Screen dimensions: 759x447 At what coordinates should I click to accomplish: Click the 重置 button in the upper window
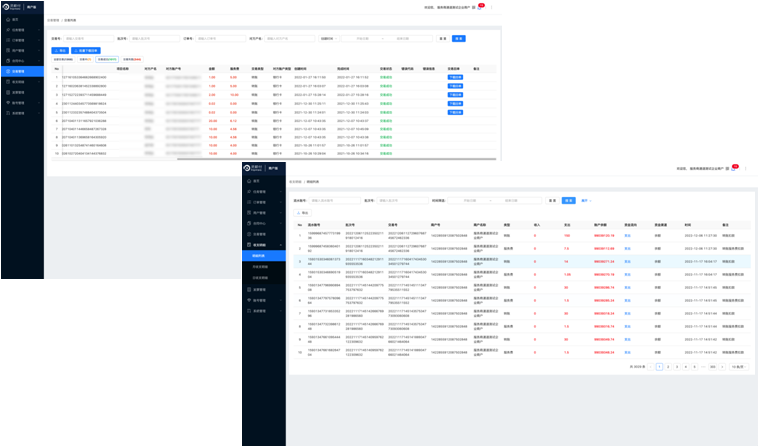(443, 39)
